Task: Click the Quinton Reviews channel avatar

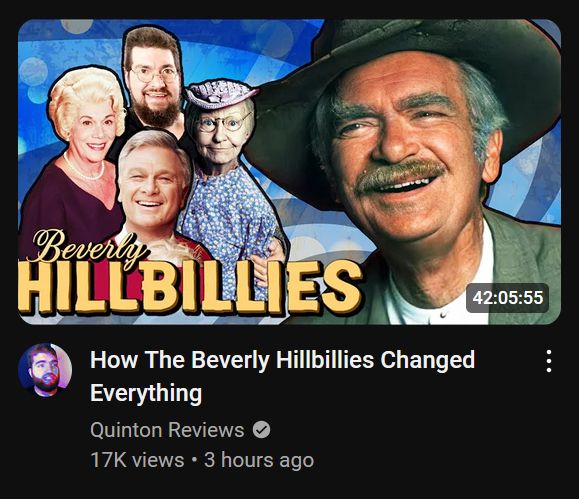Action: pos(45,370)
